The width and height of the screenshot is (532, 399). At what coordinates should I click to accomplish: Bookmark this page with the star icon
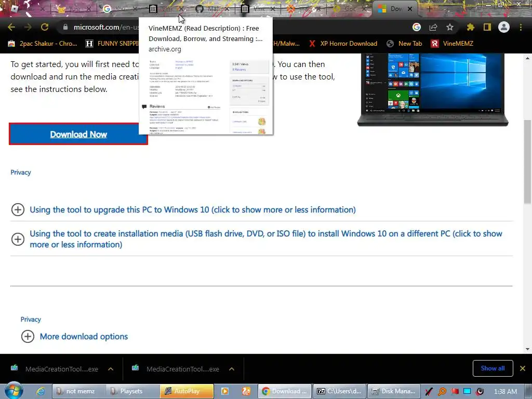coord(450,27)
